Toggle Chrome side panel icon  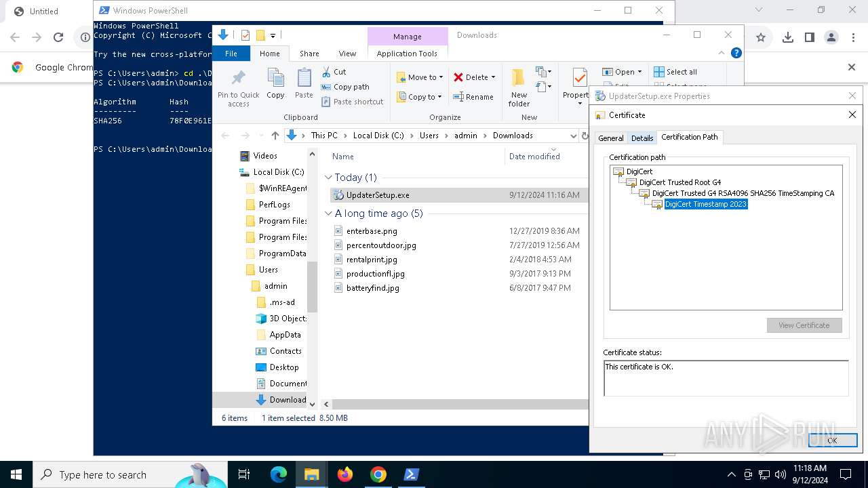(x=810, y=38)
